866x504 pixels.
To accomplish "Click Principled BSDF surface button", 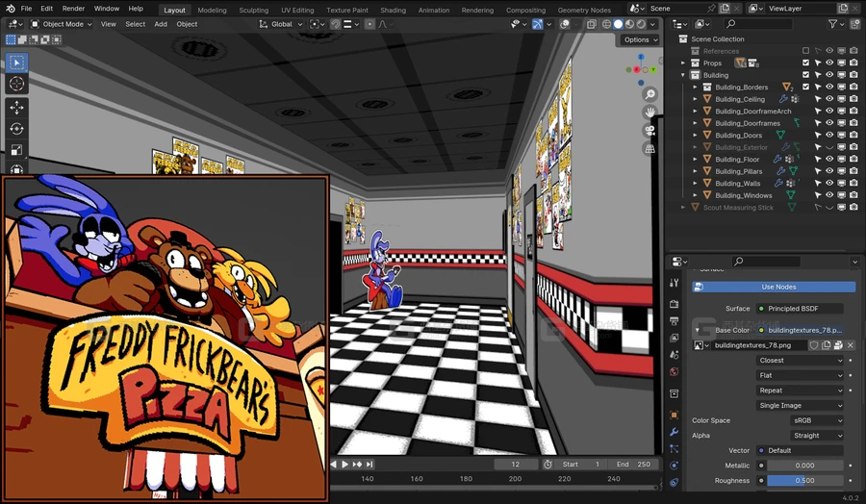I will (800, 309).
